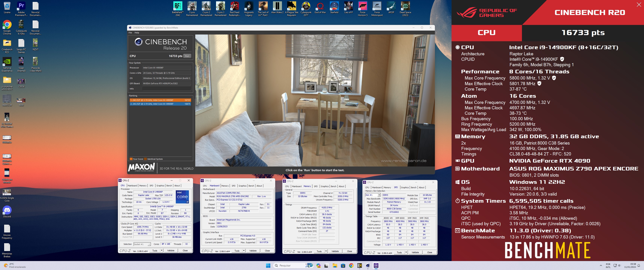Open the Cinebench Help menu

point(137,33)
